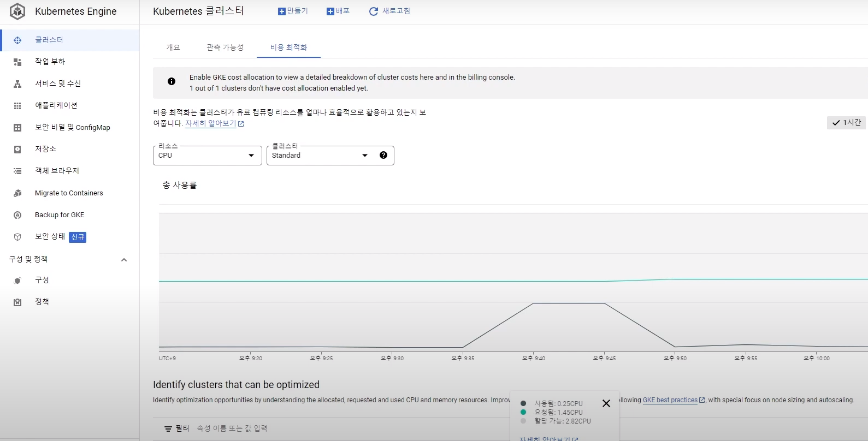Open the 작업 부하 workloads icon

pyautogui.click(x=17, y=62)
